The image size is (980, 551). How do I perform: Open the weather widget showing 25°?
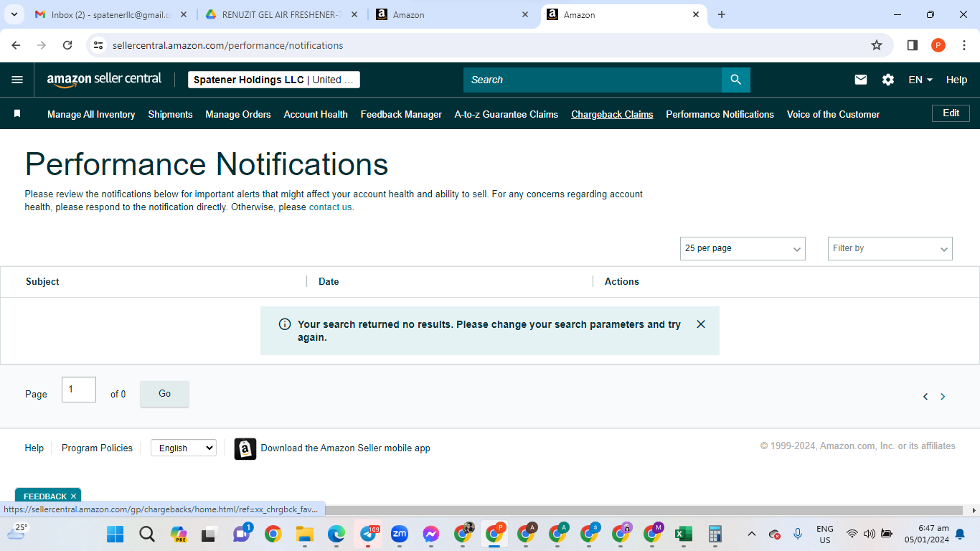16,532
